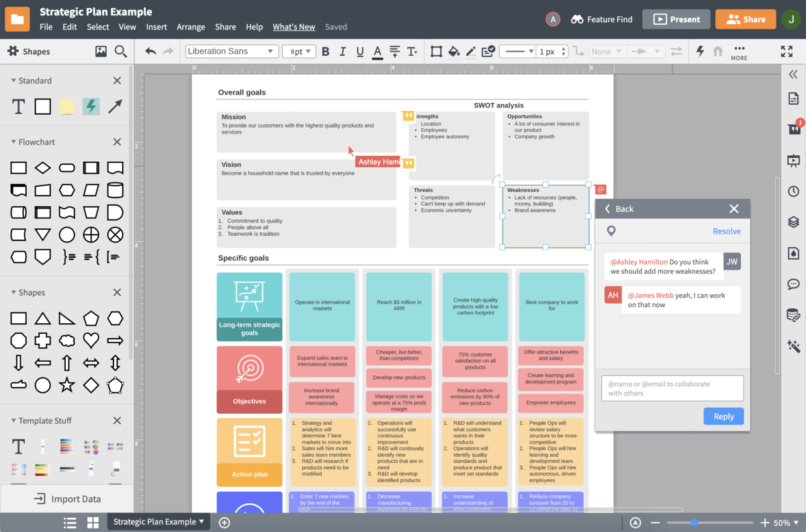Open the shape search magnifier
The height and width of the screenshot is (532, 806).
pyautogui.click(x=121, y=51)
